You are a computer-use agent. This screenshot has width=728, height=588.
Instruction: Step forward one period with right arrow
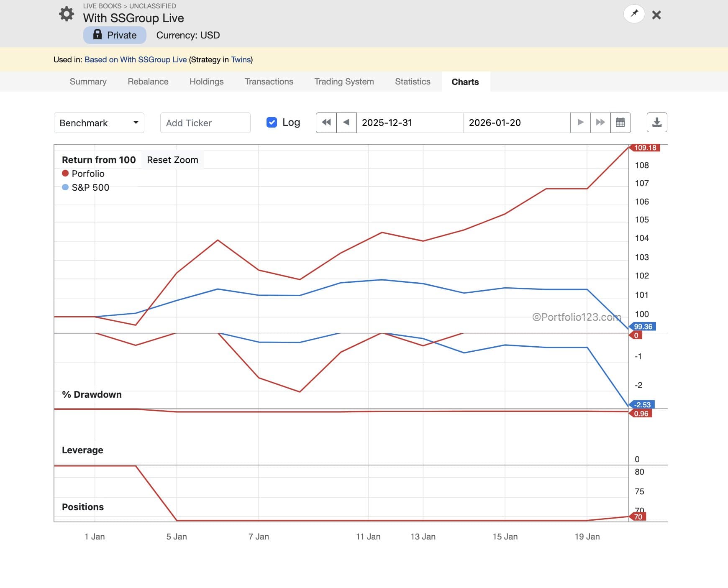580,123
